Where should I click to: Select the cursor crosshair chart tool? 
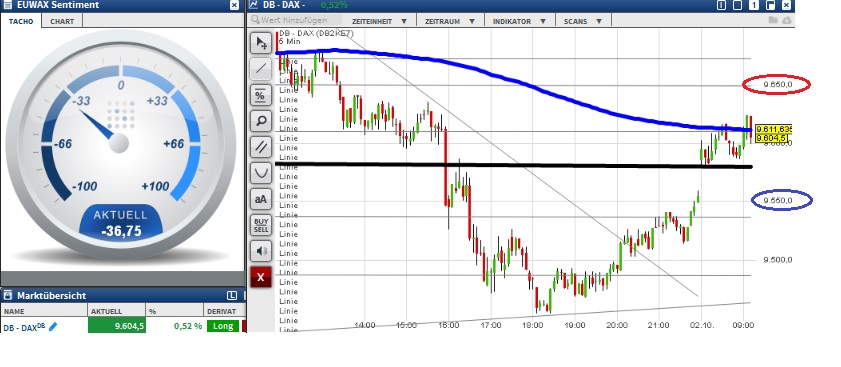(261, 43)
